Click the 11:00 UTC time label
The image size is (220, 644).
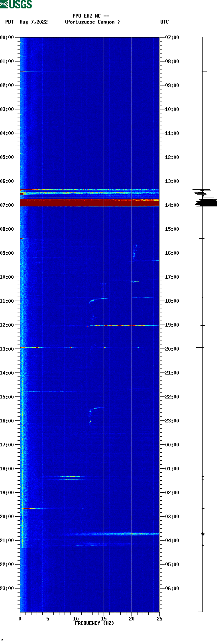coord(172,133)
